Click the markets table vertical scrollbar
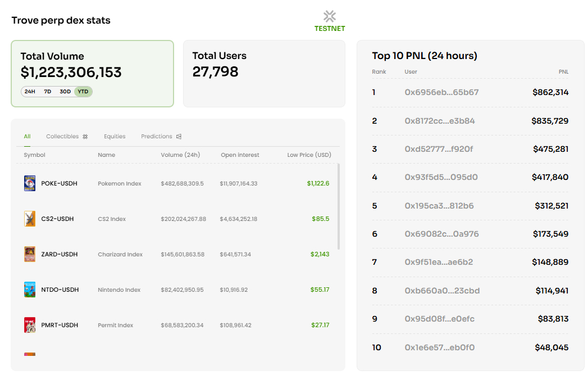 tap(338, 206)
